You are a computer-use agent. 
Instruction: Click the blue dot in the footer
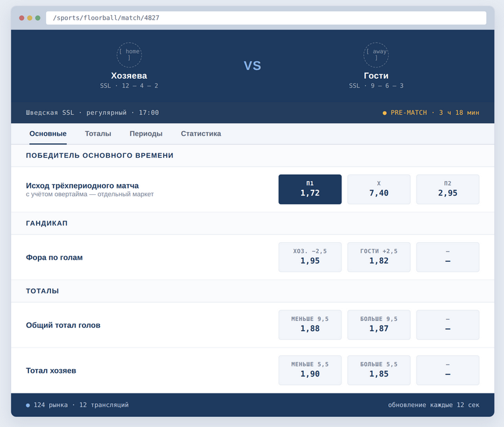pyautogui.click(x=28, y=405)
